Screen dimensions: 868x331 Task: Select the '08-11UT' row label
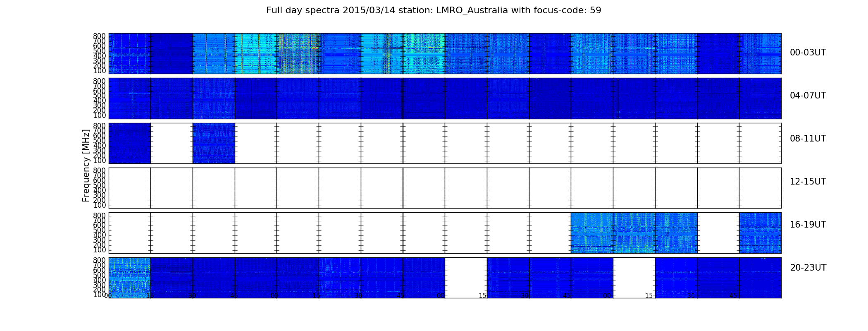point(808,139)
